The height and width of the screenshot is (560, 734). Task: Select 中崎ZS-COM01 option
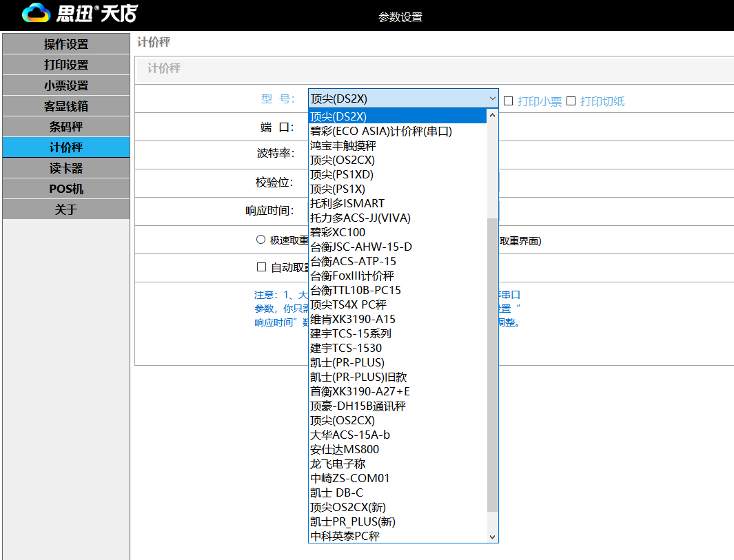[x=398, y=478]
